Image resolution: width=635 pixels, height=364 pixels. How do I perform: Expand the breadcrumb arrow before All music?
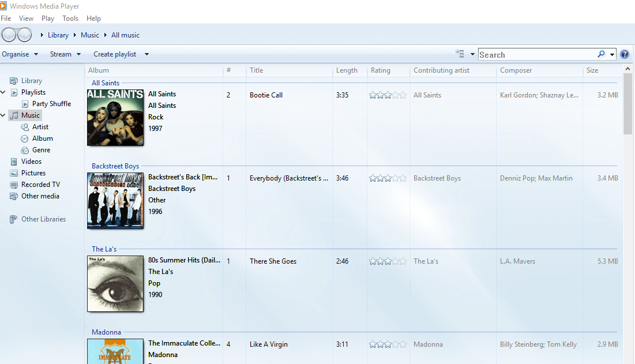pos(106,35)
